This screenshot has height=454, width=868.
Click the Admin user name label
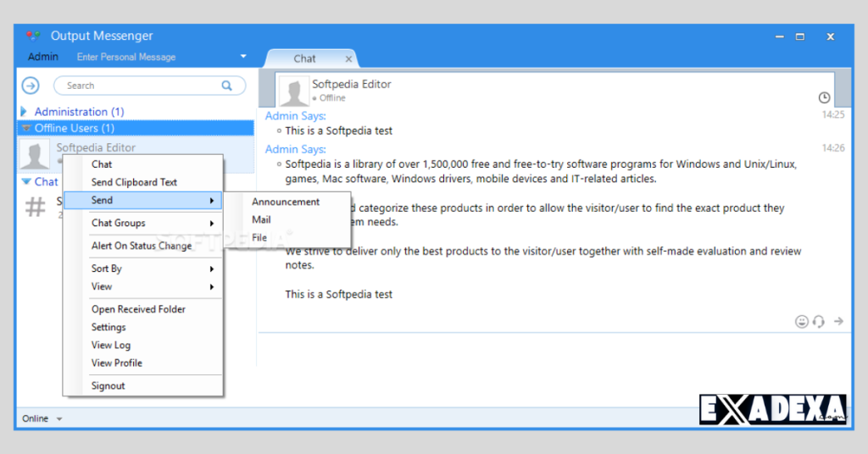[43, 57]
